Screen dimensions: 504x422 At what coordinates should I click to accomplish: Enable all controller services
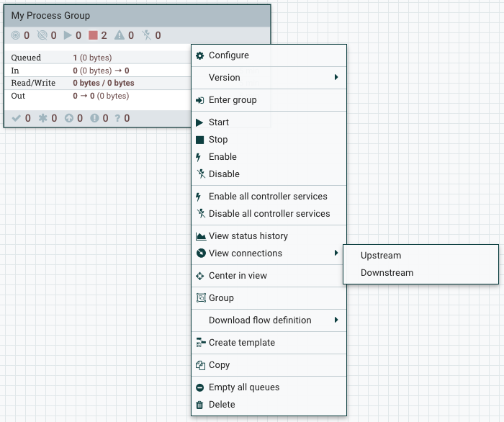pyautogui.click(x=268, y=197)
